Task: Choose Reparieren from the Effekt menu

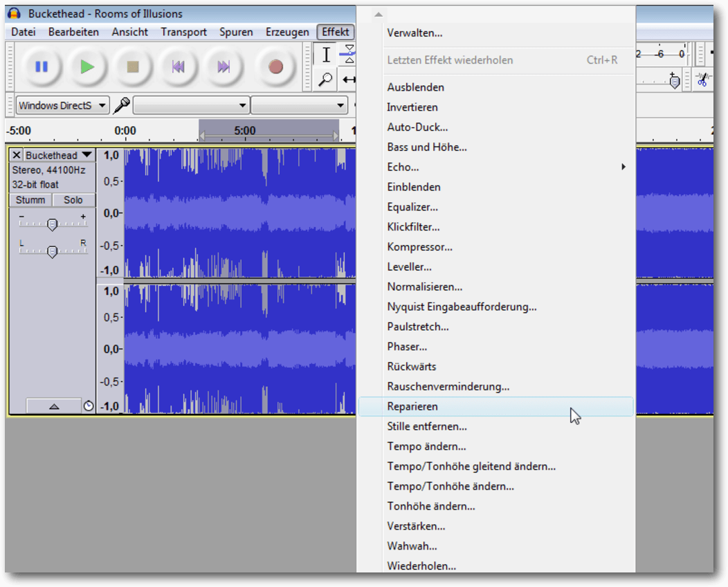Action: 412,406
